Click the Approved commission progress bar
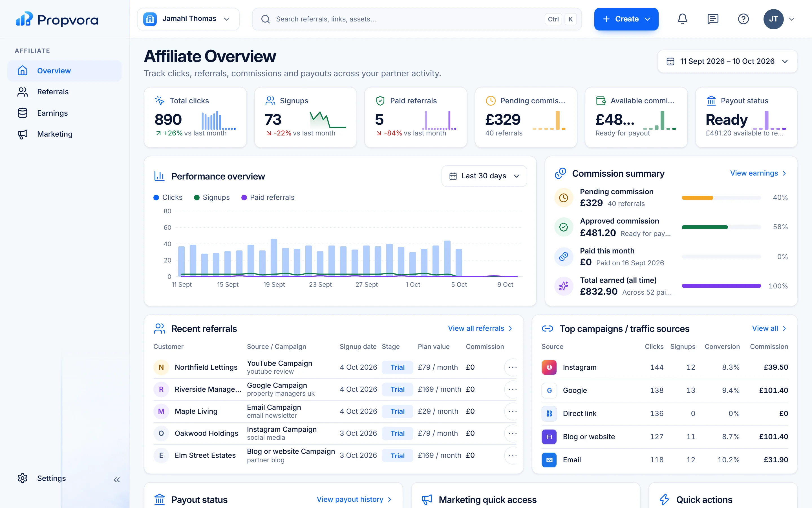Screen dimensions: 812x508 721,227
